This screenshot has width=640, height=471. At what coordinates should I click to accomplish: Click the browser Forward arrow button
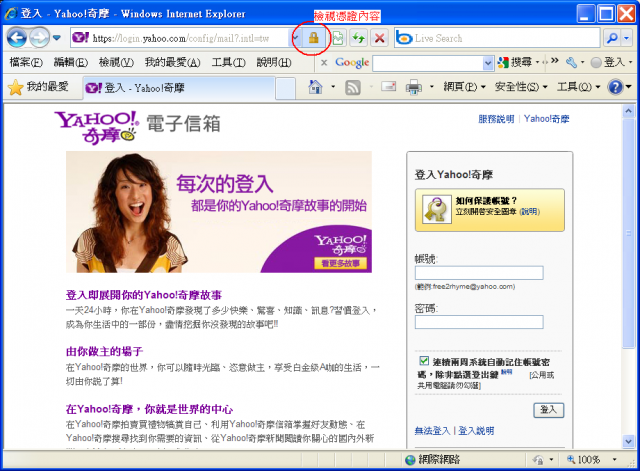(x=39, y=38)
